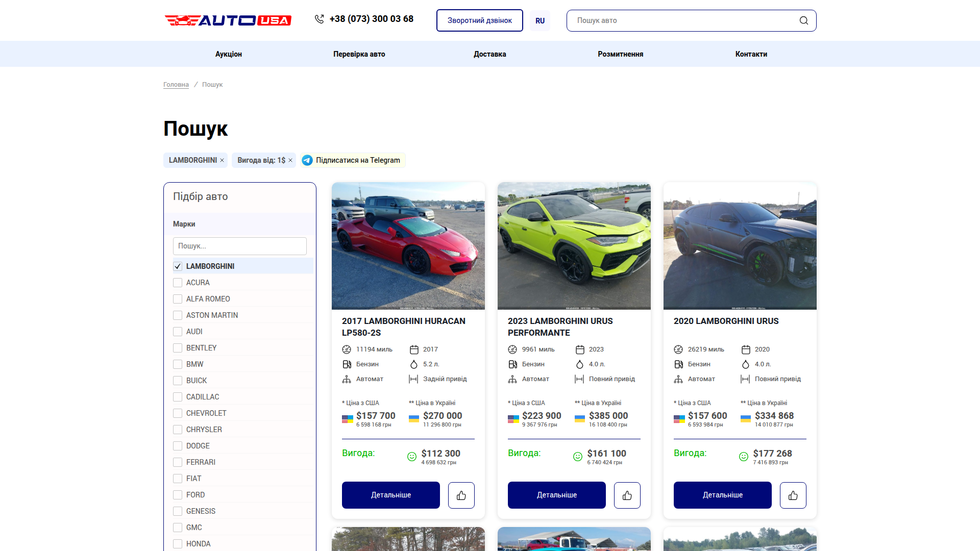Image resolution: width=980 pixels, height=551 pixels.
Task: Like the 2017 Lamborghini Huracan listing
Action: [461, 495]
